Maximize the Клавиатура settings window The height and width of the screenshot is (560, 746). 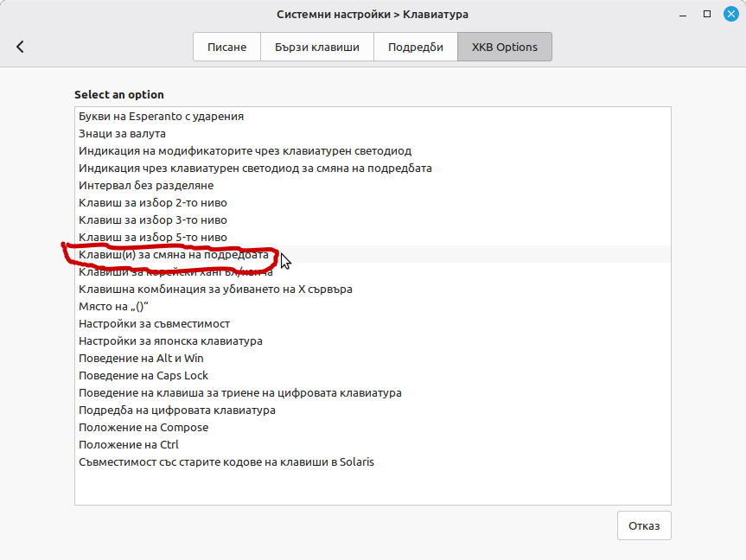(x=707, y=15)
